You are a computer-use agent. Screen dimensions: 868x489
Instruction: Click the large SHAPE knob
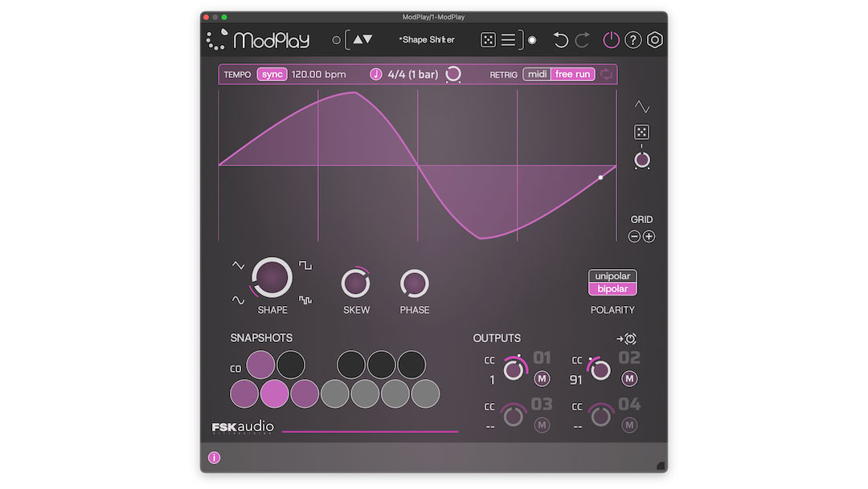[x=272, y=278]
